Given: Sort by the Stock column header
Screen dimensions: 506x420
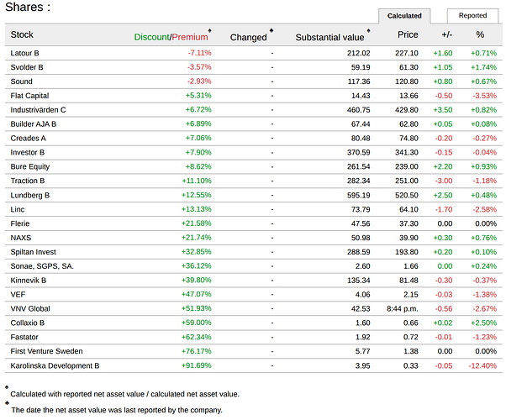Looking at the screenshot, I should [x=22, y=34].
